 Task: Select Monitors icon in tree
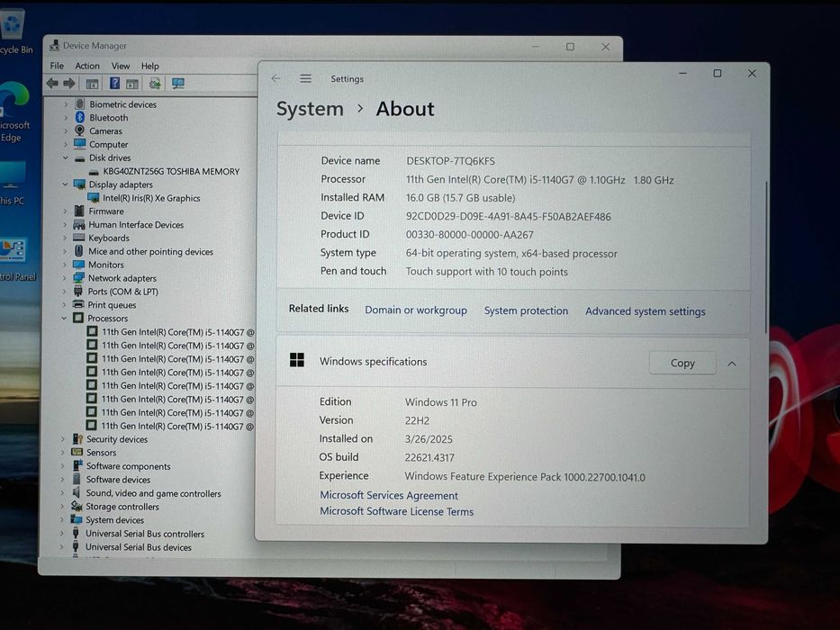pyautogui.click(x=78, y=264)
